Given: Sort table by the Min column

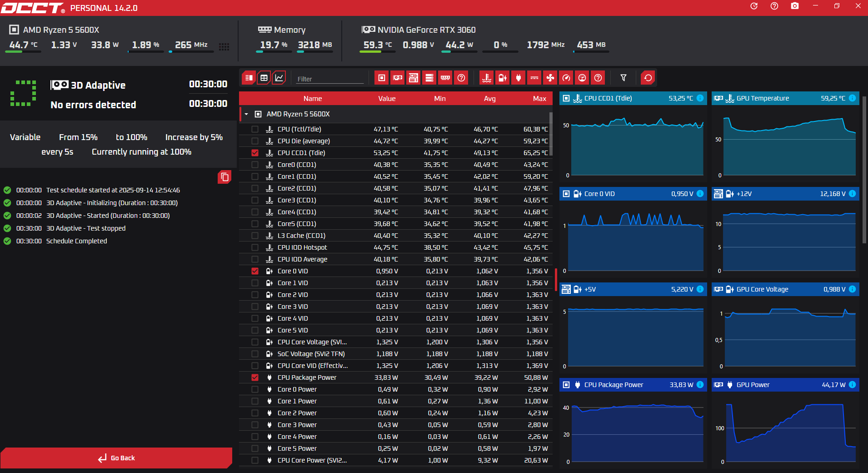Looking at the screenshot, I should coord(440,99).
